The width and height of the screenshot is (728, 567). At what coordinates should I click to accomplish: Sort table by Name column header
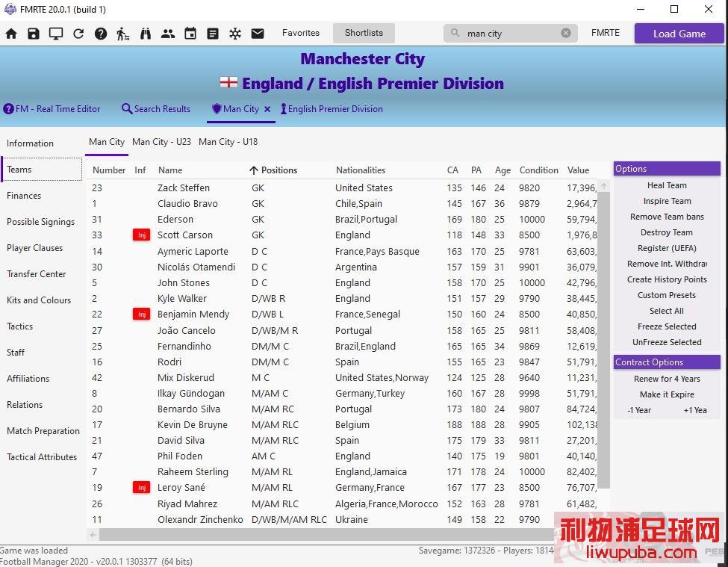170,170
